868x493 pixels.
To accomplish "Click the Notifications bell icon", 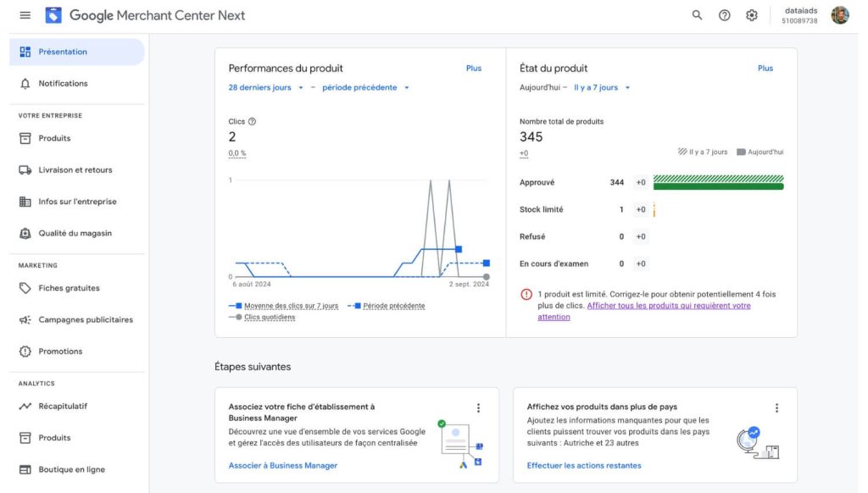I will (x=25, y=84).
